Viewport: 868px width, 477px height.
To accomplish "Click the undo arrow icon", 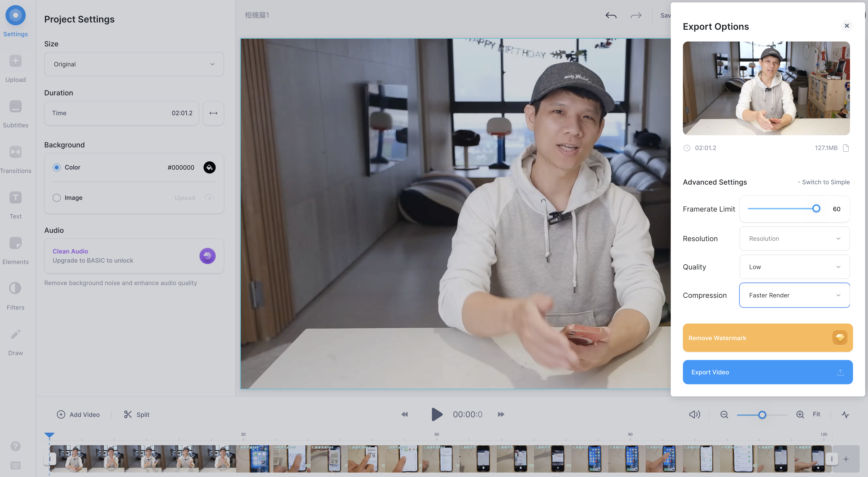I will 611,16.
